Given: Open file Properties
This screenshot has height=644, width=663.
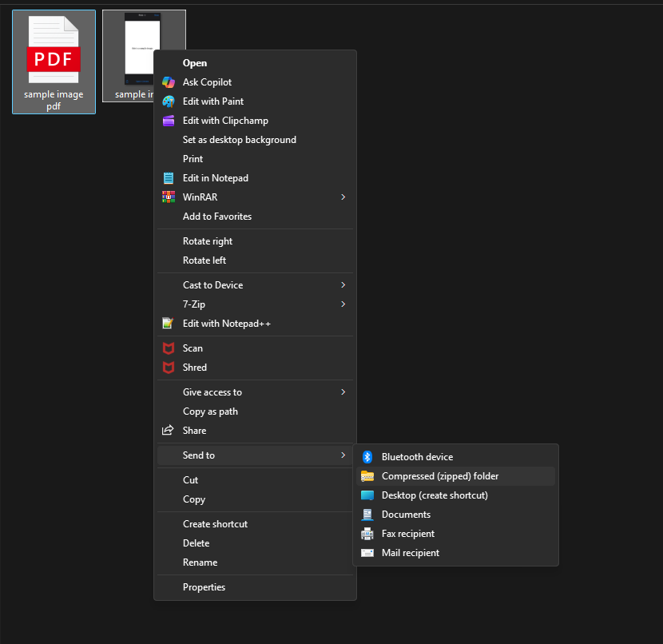Looking at the screenshot, I should (205, 586).
